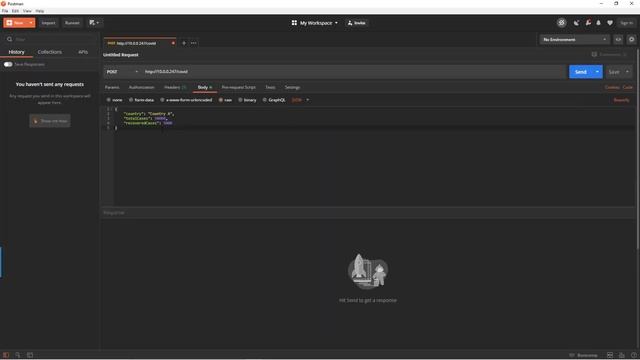Close the open request tab
Viewport: 640px width, 360px height.
[x=173, y=43]
